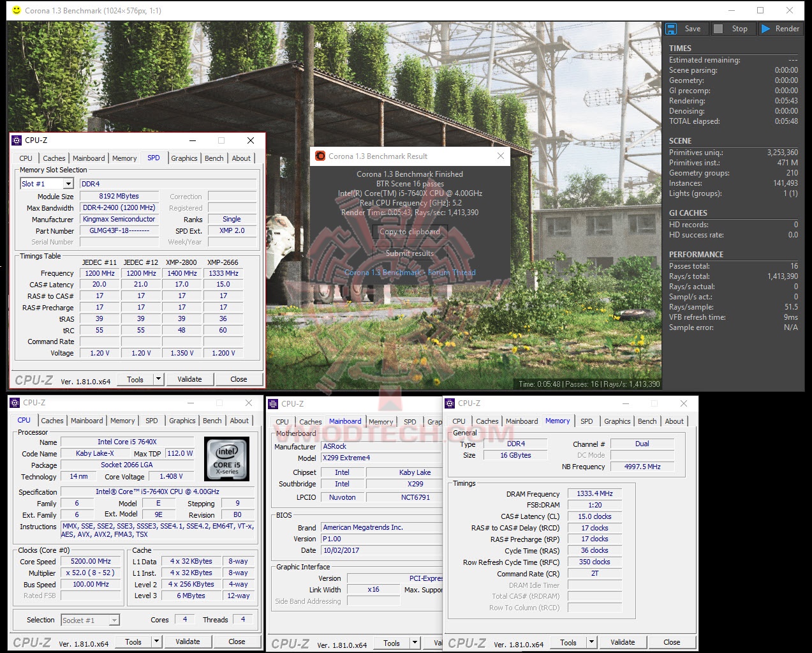Select CPU tab in Mainboard window
Viewport: 812px width, 653px height.
tap(282, 422)
